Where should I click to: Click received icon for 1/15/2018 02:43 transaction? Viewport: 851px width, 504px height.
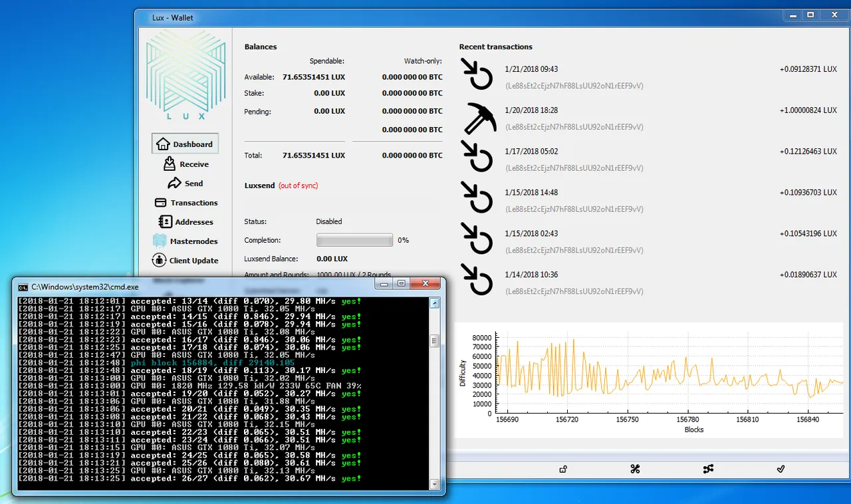tap(476, 238)
